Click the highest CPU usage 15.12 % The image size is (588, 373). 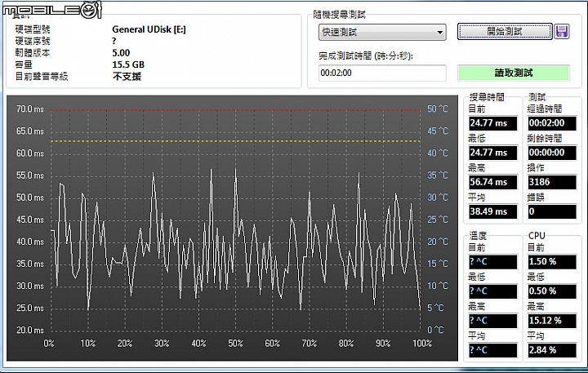(551, 321)
